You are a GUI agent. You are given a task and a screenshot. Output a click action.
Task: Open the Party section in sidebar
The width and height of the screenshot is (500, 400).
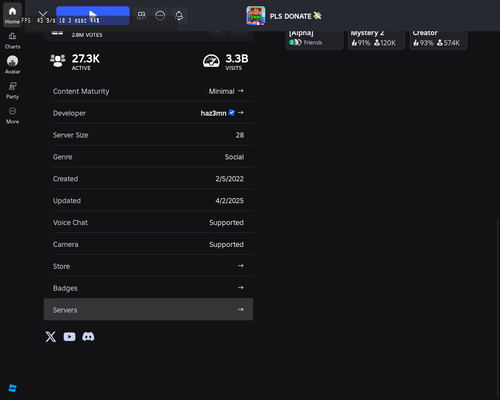(x=12, y=91)
